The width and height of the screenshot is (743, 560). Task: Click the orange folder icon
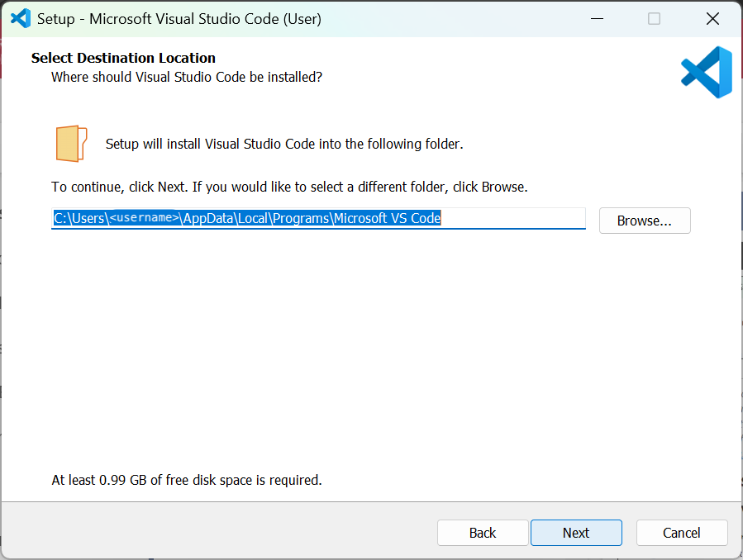[x=72, y=144]
